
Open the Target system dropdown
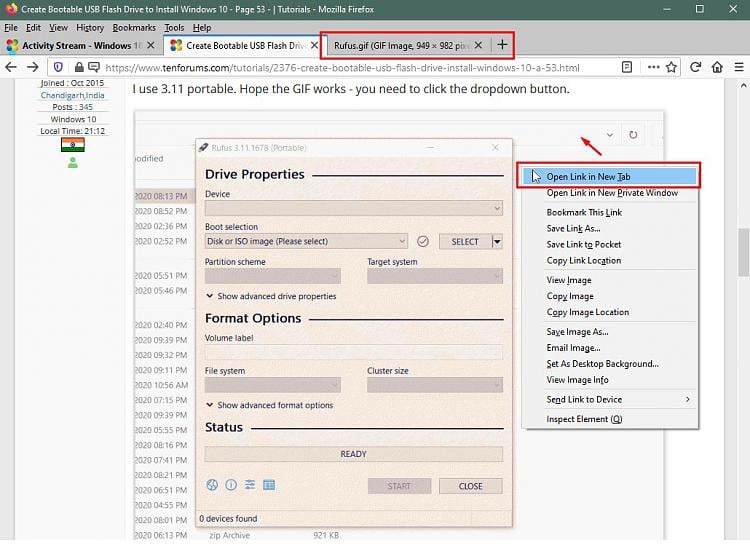pos(435,276)
